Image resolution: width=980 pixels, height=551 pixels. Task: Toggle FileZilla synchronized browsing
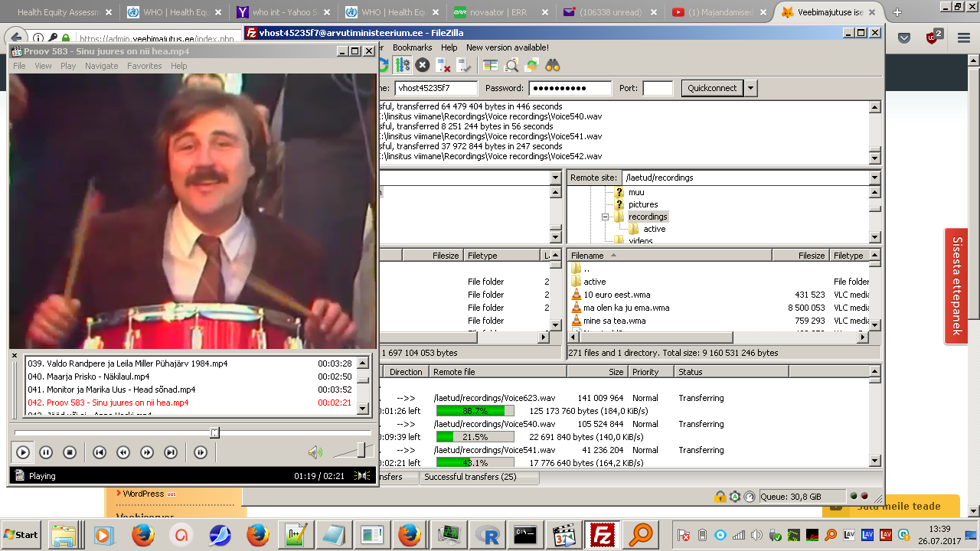[x=531, y=65]
